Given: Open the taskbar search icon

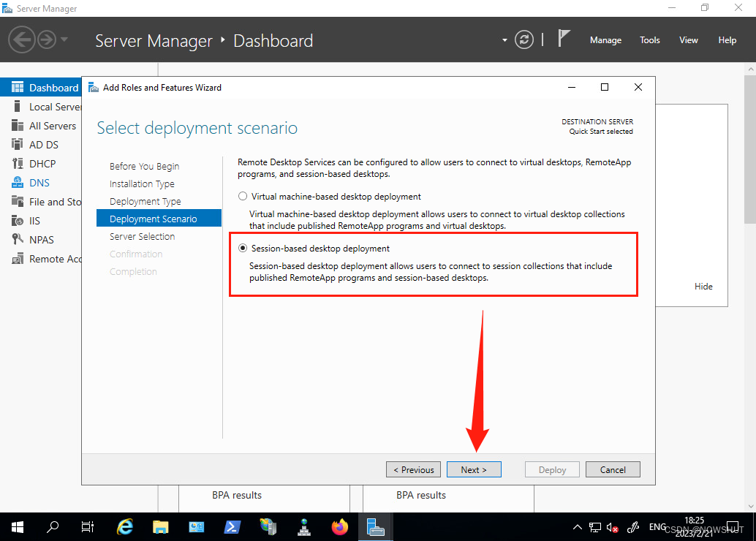Looking at the screenshot, I should (53, 527).
